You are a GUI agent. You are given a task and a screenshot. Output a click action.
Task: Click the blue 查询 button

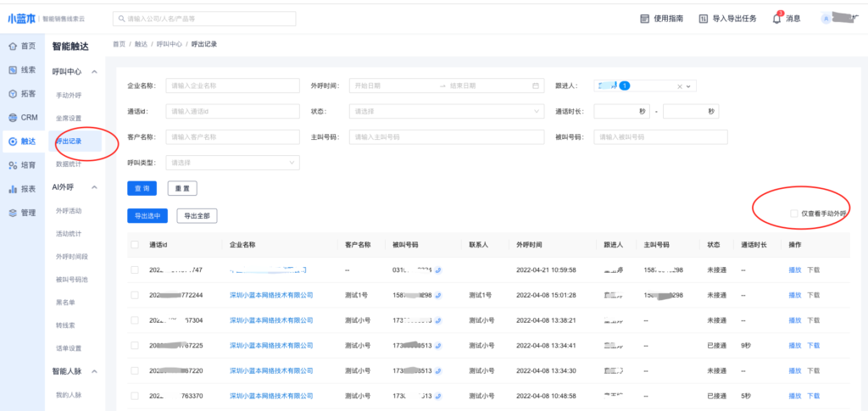tap(142, 188)
